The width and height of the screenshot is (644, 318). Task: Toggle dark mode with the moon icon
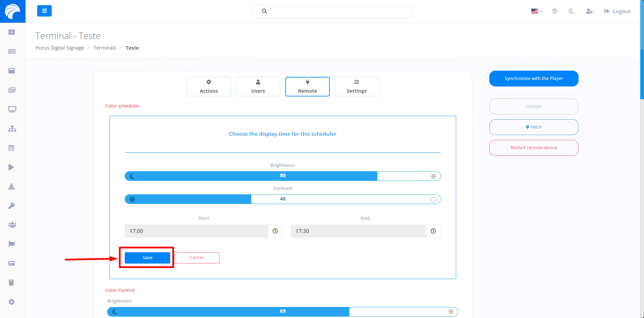pos(571,11)
